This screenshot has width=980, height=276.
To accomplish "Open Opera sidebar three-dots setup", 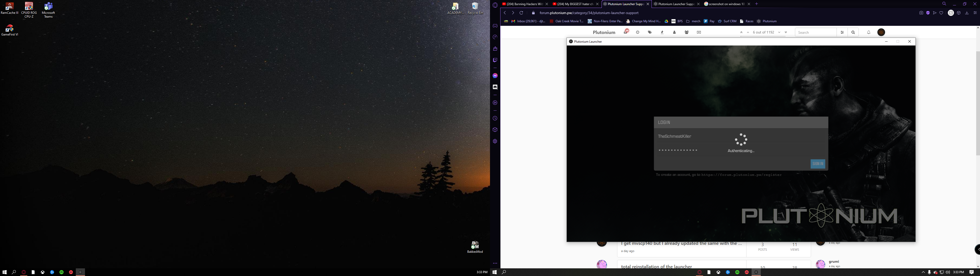I will point(495,263).
